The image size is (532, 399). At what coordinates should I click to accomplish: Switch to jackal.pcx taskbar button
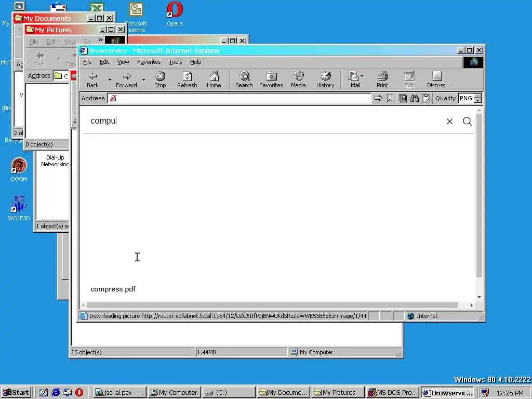120,393
